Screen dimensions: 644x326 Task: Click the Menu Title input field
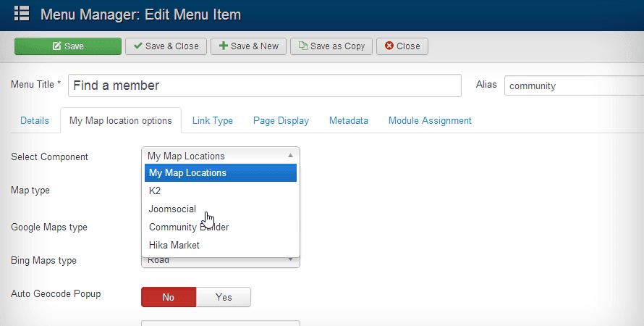pos(265,85)
